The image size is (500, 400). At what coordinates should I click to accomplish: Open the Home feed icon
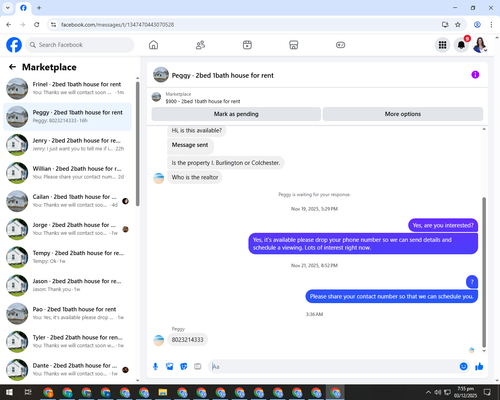pyautogui.click(x=153, y=45)
